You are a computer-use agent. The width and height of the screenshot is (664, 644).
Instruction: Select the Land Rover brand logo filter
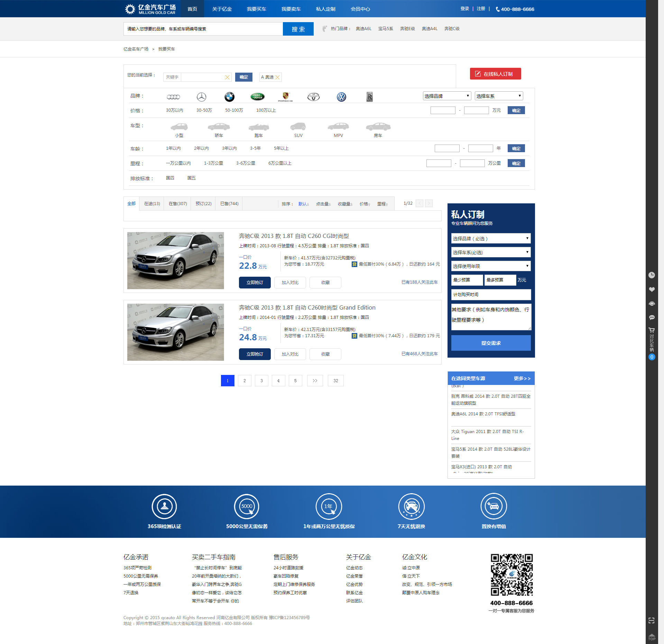click(257, 97)
